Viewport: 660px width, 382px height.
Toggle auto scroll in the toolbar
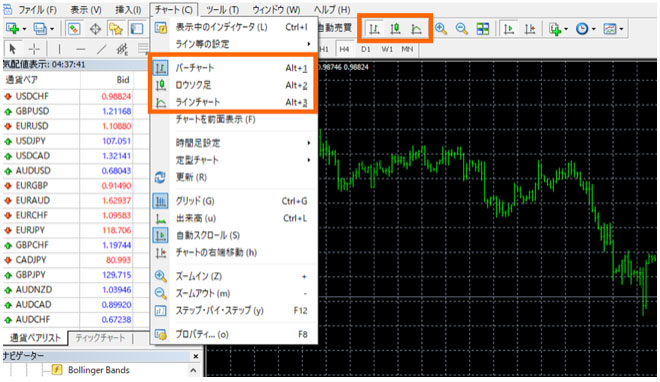(509, 29)
